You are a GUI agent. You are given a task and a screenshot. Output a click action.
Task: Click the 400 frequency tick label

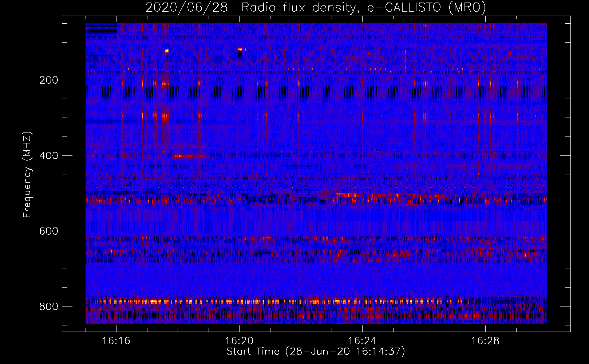(x=49, y=156)
